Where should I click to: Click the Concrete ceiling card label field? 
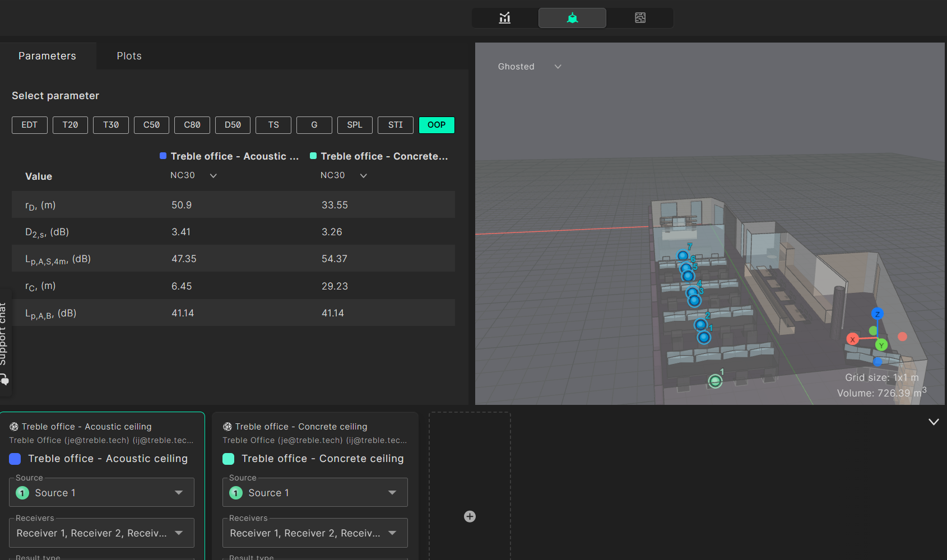pyautogui.click(x=322, y=459)
